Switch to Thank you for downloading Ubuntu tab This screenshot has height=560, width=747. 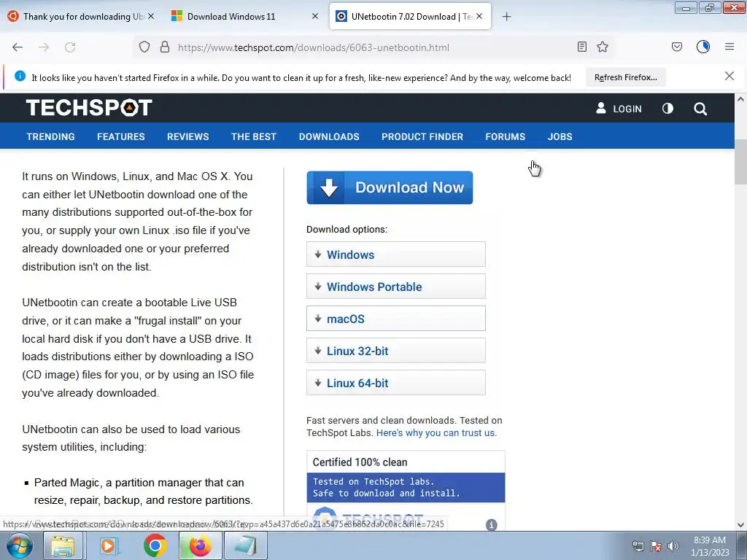[82, 17]
